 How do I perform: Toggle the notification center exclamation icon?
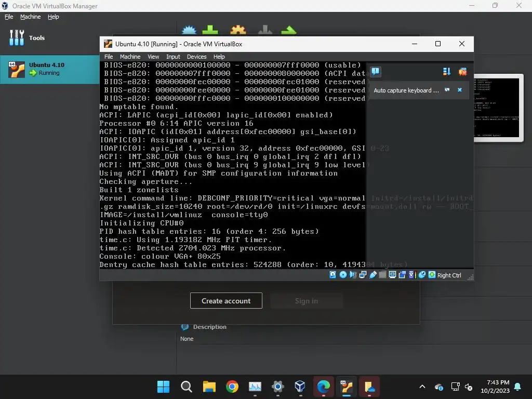pyautogui.click(x=376, y=72)
